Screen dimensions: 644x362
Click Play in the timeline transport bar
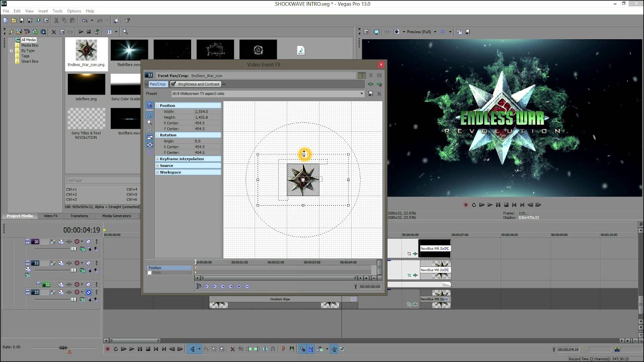pos(131,349)
